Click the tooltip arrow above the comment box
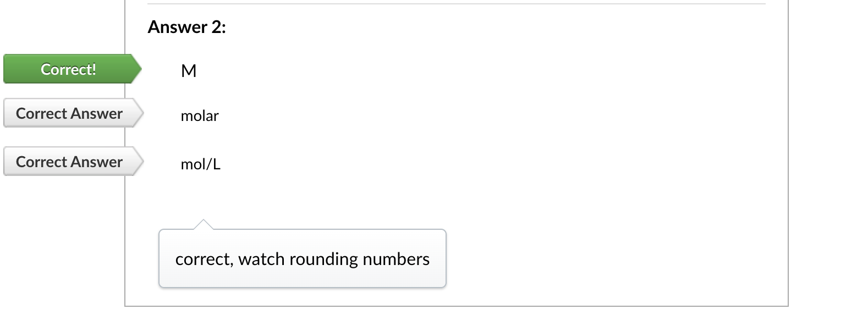The height and width of the screenshot is (320, 868). click(202, 223)
